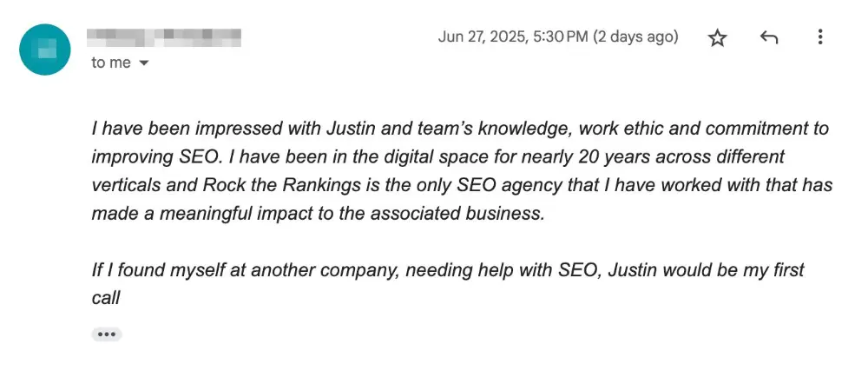The height and width of the screenshot is (371, 868).
Task: Expand recipient details arrow beside "to me"
Action: click(143, 63)
